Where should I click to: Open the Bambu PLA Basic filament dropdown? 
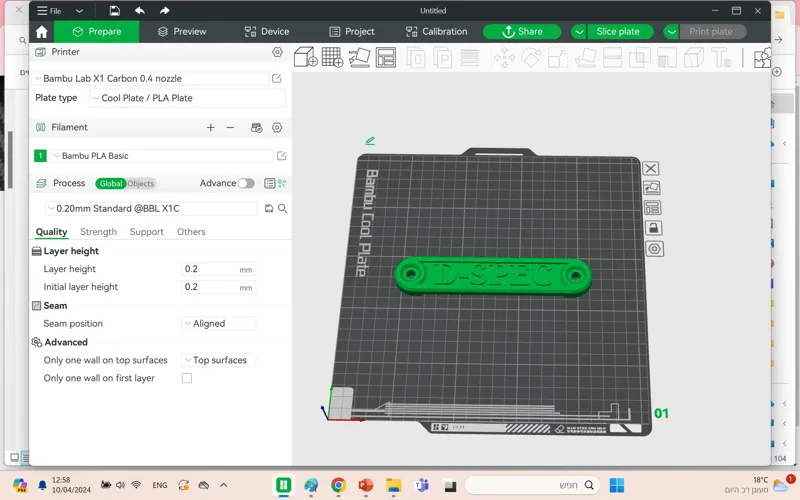pyautogui.click(x=161, y=156)
